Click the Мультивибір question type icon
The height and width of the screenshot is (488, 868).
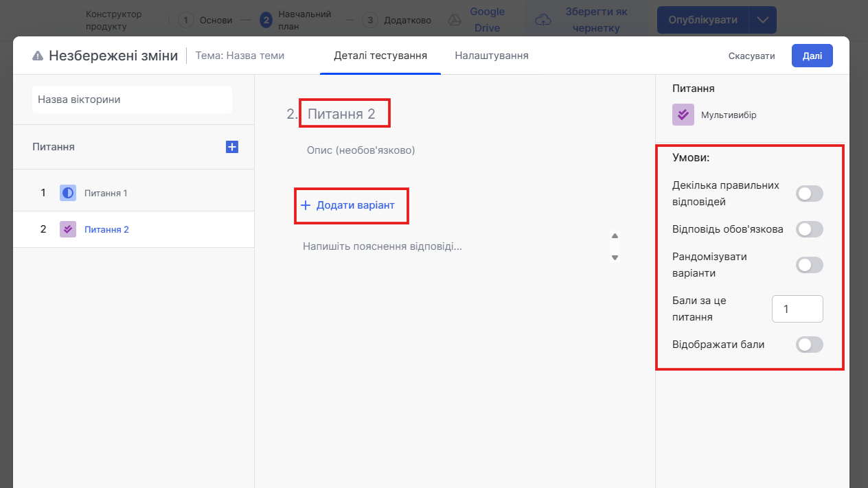(683, 115)
